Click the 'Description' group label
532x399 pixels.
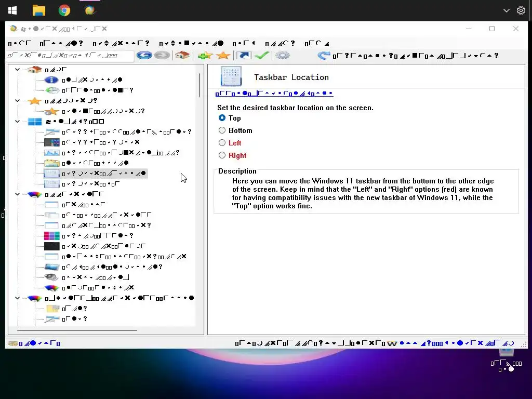(237, 171)
